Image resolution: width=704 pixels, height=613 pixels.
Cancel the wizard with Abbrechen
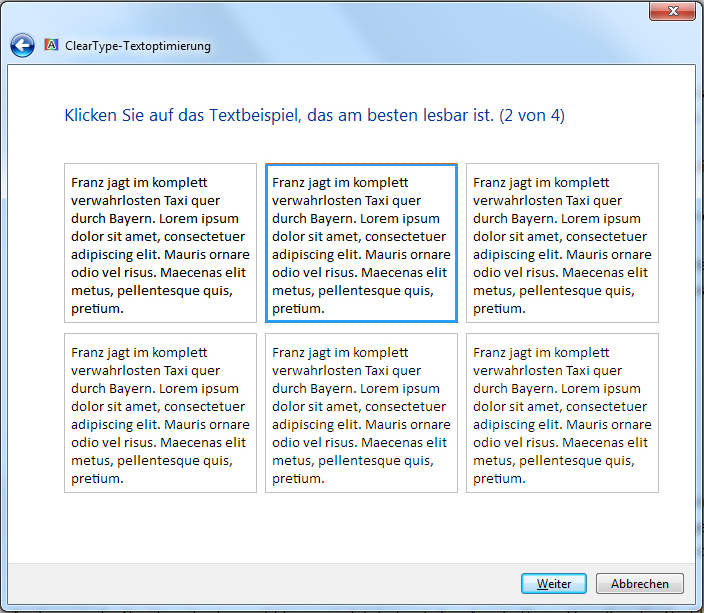(639, 583)
